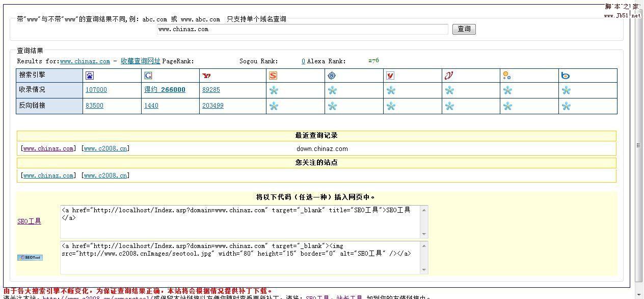The height and width of the screenshot is (299, 644).
Task: Click the 收录情况 loading icon under Sogou
Action: click(x=274, y=90)
